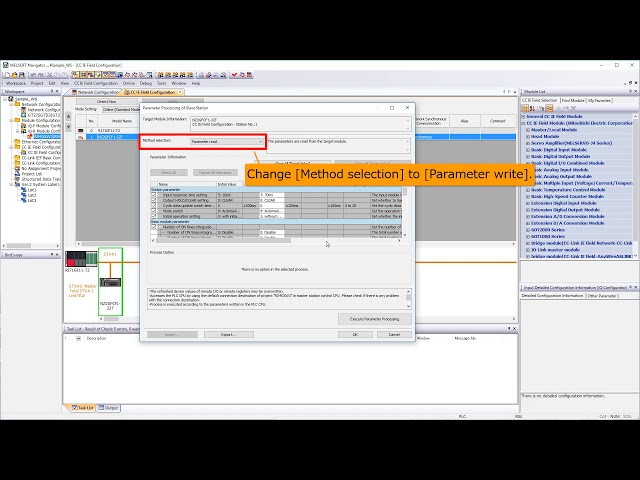This screenshot has height=480, width=640.
Task: Select IO-Link master module item
Action: point(555,250)
